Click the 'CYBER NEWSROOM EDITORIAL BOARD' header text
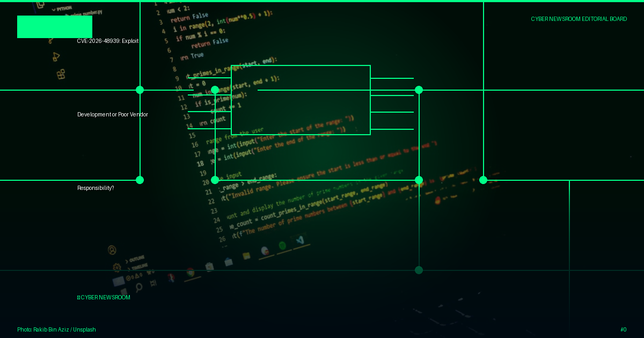Screen dimensions: 644x338 click(579, 19)
